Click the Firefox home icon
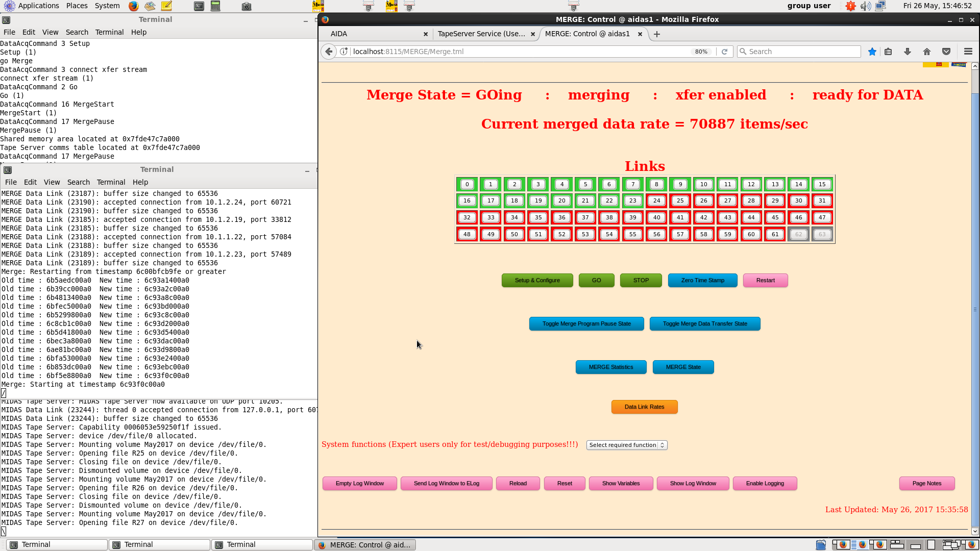 [927, 52]
